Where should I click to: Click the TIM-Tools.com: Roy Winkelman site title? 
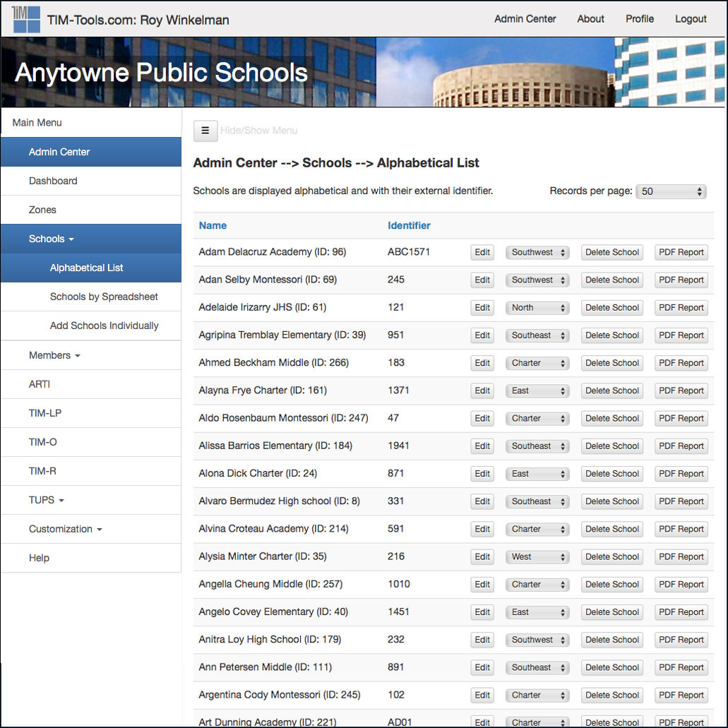(138, 20)
